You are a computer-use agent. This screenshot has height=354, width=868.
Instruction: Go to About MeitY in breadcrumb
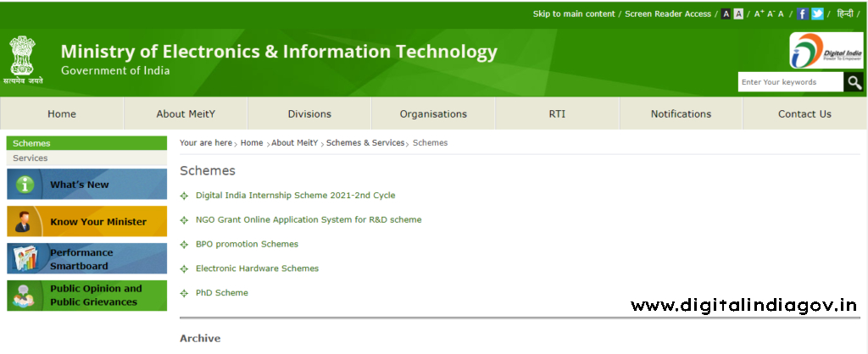[294, 143]
